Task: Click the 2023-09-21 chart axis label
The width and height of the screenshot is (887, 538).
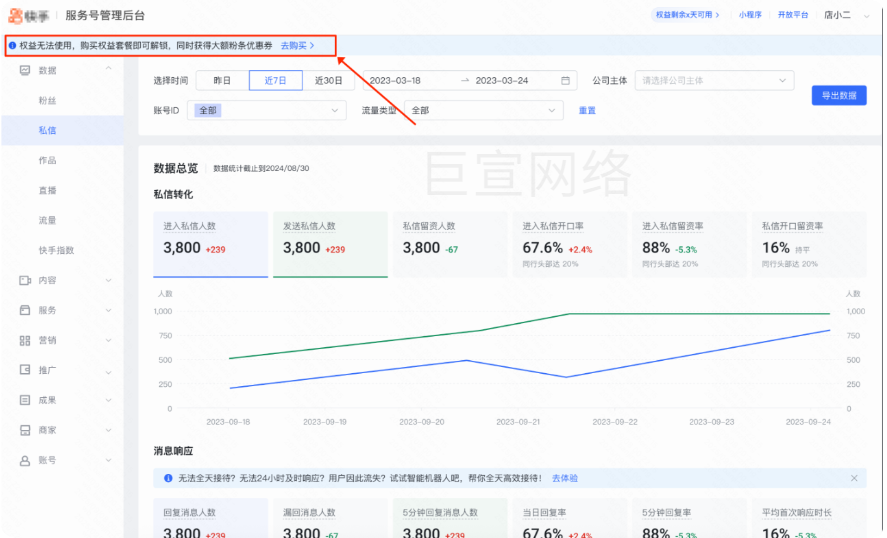Action: 518,422
